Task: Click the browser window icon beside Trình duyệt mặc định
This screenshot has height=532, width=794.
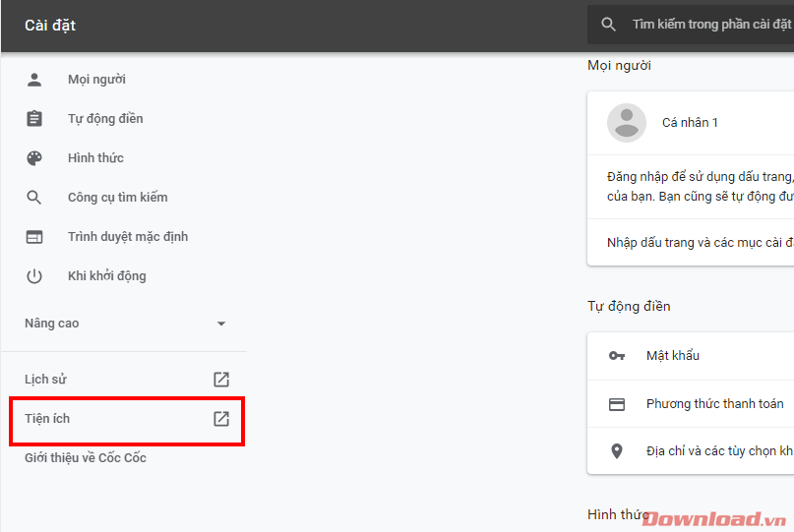Action: click(33, 237)
